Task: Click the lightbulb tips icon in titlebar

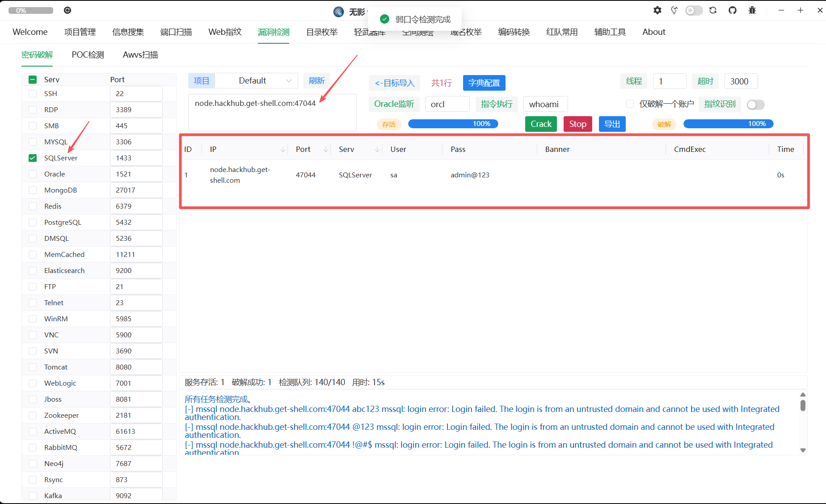Action: point(674,10)
